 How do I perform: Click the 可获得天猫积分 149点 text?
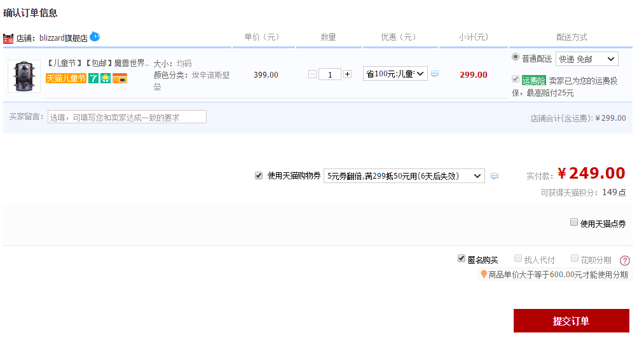click(583, 192)
